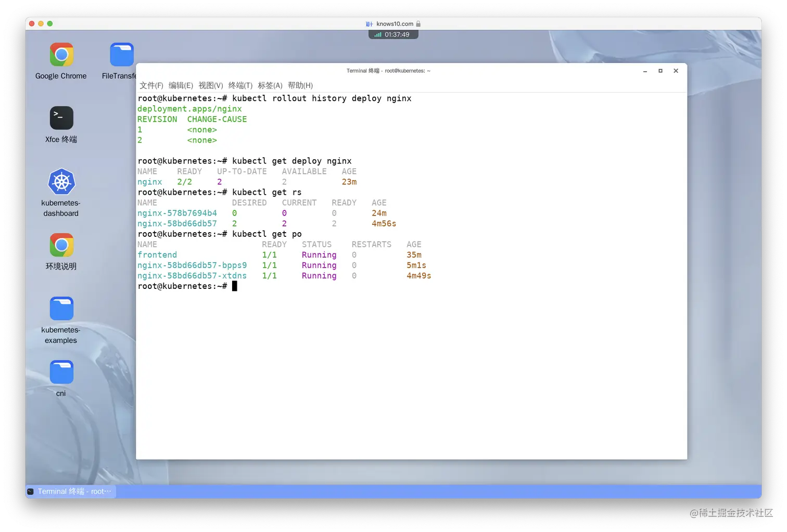787x532 pixels.
Task: Click the deployment.apps/nginx output line
Action: pos(189,109)
